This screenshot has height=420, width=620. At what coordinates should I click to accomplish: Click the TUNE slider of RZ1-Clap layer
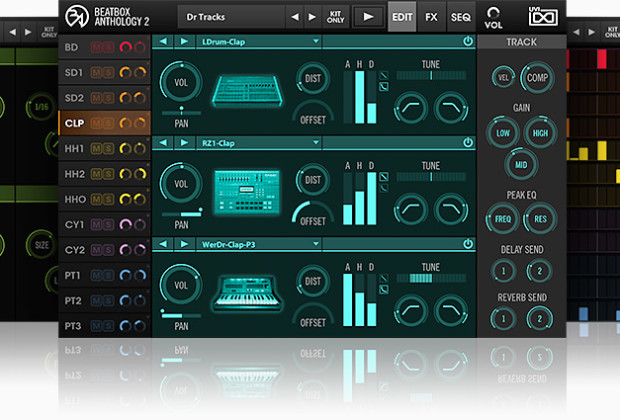431,177
